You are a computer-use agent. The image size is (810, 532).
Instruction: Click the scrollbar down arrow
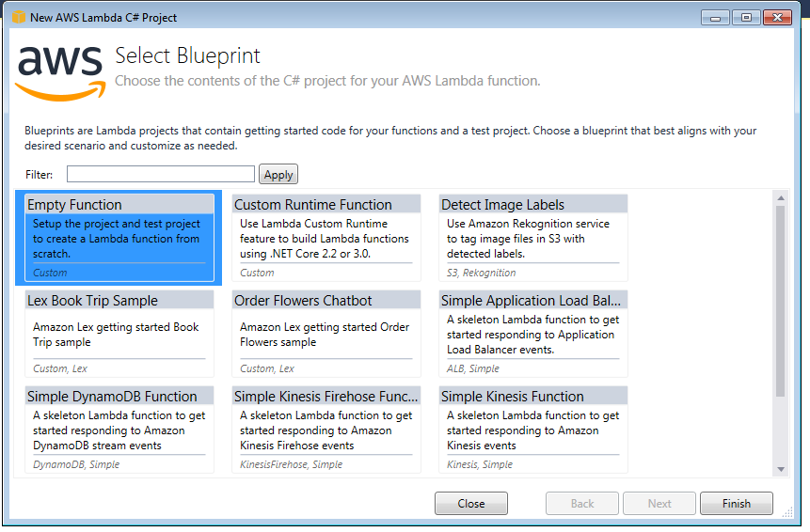pyautogui.click(x=781, y=469)
